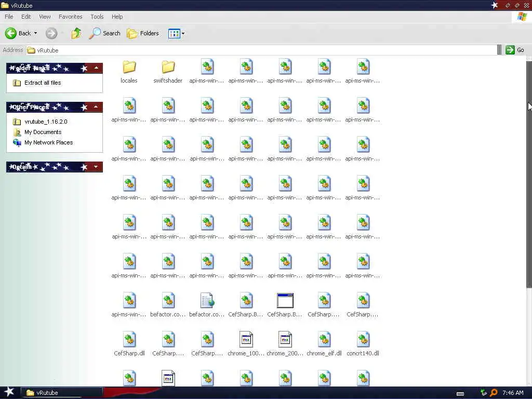532x399 pixels.
Task: Click the keyboard tray icon
Action: (460, 394)
